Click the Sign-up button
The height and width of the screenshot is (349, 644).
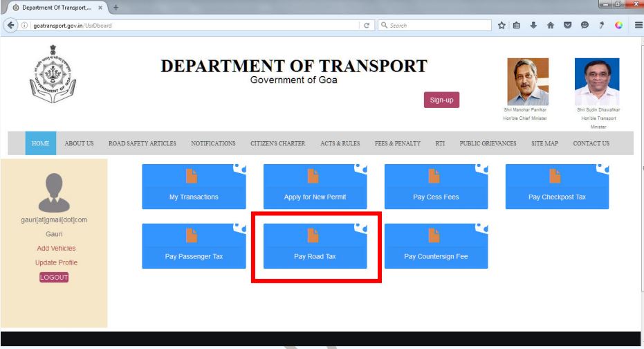tap(441, 100)
